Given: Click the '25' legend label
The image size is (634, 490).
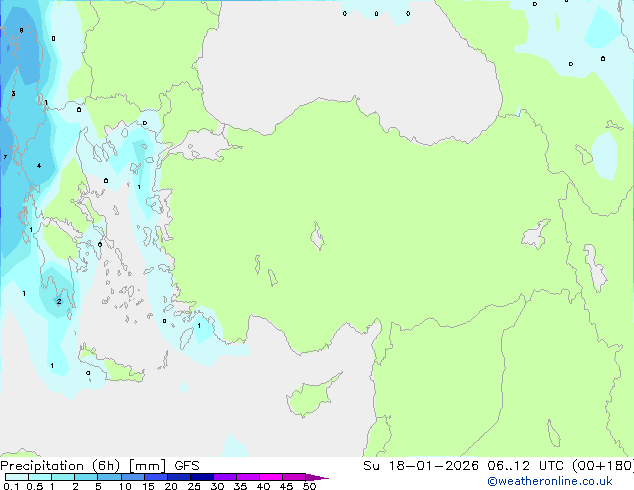Looking at the screenshot, I should click(x=194, y=486).
